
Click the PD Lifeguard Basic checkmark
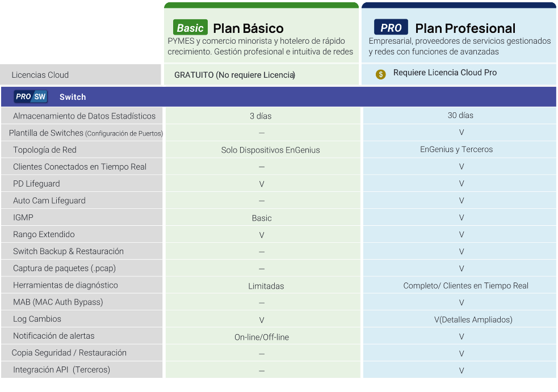click(x=262, y=184)
